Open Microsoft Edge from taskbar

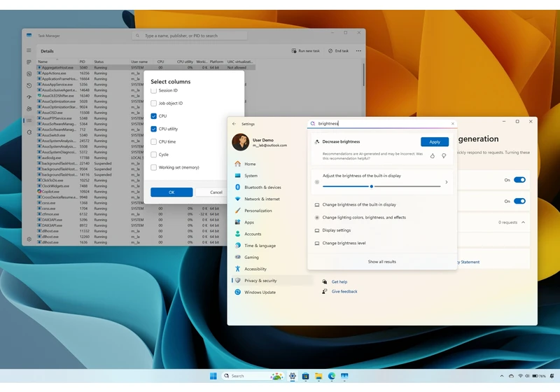[x=331, y=376]
